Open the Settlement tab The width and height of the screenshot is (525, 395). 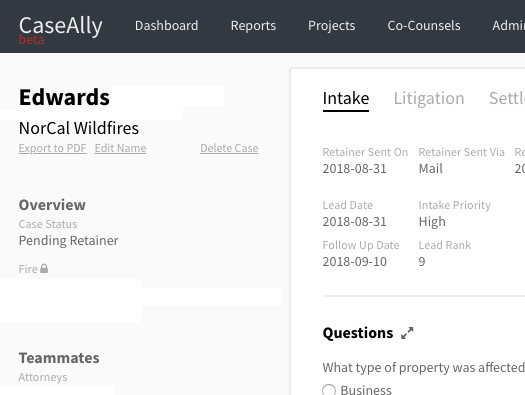pos(507,98)
